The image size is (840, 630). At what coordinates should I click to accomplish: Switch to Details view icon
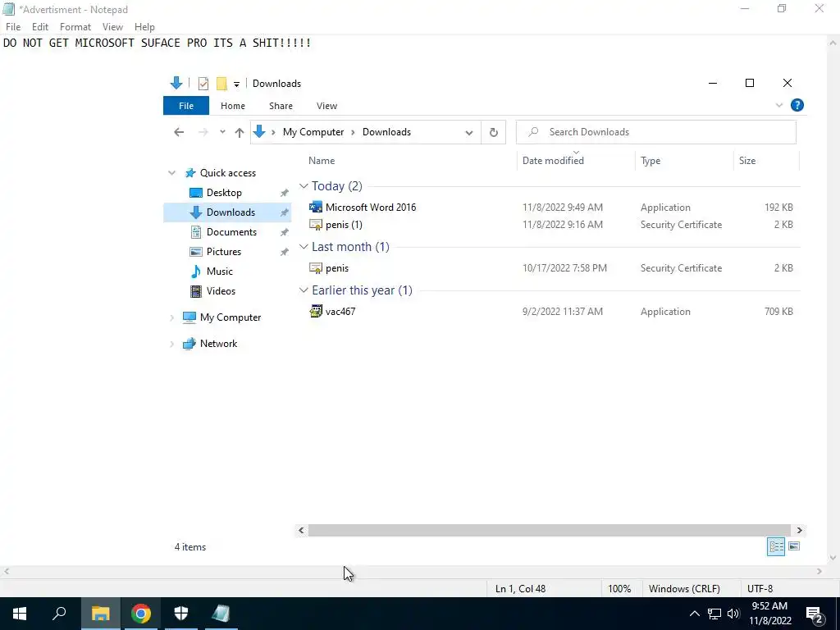coord(776,546)
